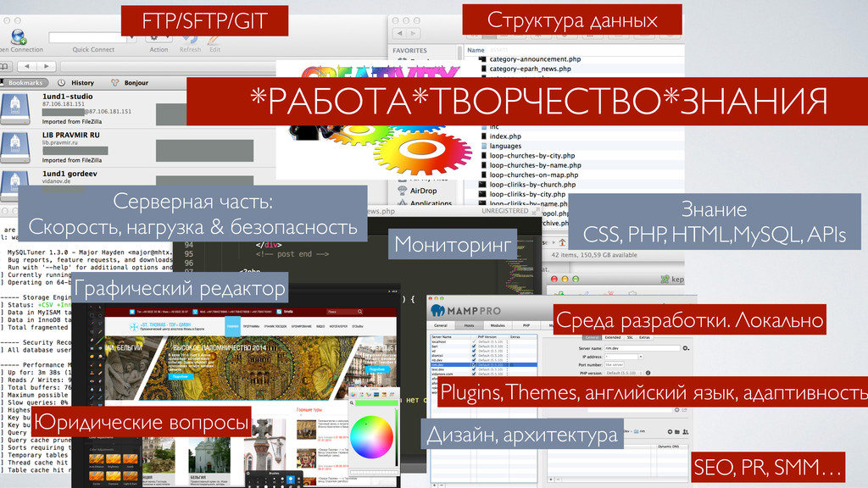Select the SSL host sub-tab in MAMP
The height and width of the screenshot is (488, 868).
(x=630, y=337)
